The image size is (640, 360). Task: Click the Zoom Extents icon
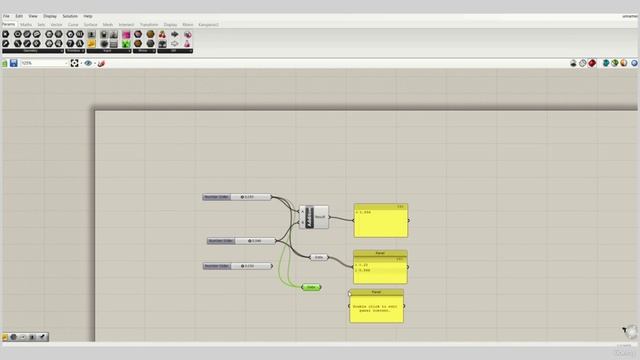(74, 63)
